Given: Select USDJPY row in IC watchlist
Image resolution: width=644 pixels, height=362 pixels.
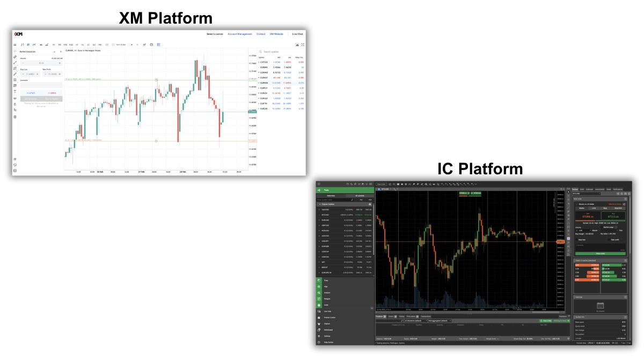Looking at the screenshot, I should point(345,241).
